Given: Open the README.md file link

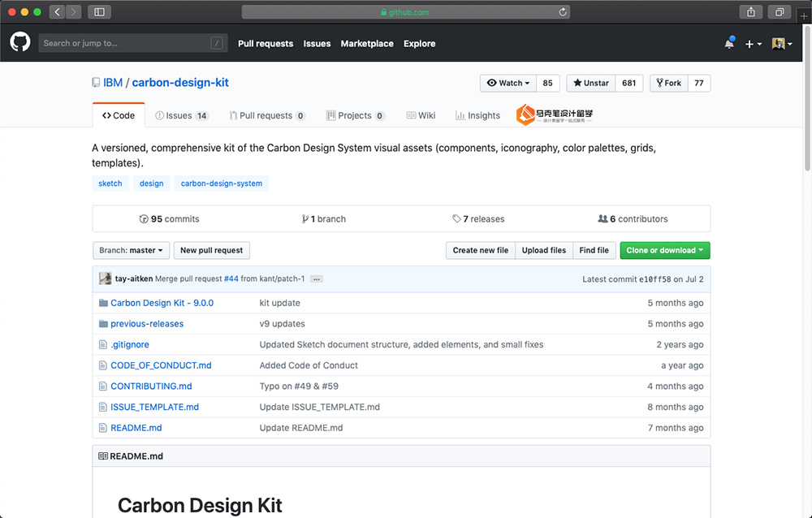Looking at the screenshot, I should tap(136, 428).
